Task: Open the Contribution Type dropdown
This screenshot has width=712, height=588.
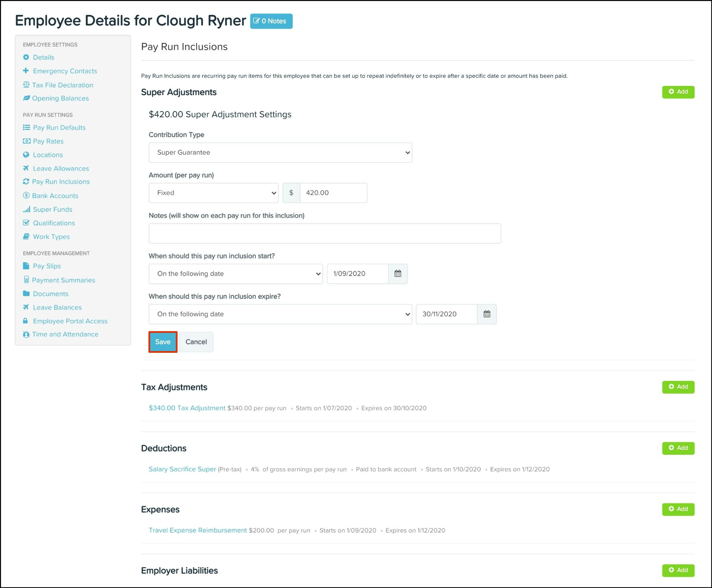Action: point(280,152)
